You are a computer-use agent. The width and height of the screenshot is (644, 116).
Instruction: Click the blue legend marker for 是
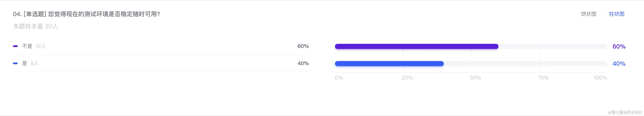(15, 63)
